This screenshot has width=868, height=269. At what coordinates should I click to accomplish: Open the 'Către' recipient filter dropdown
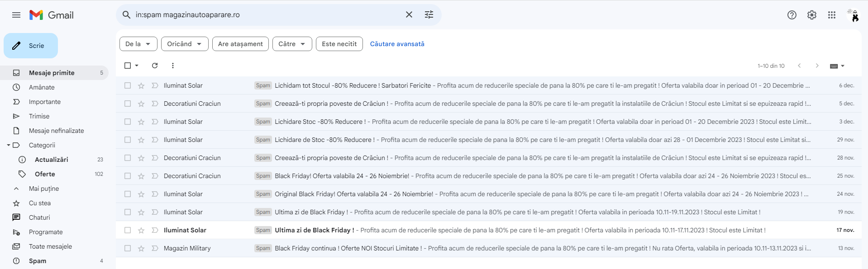[x=292, y=44]
